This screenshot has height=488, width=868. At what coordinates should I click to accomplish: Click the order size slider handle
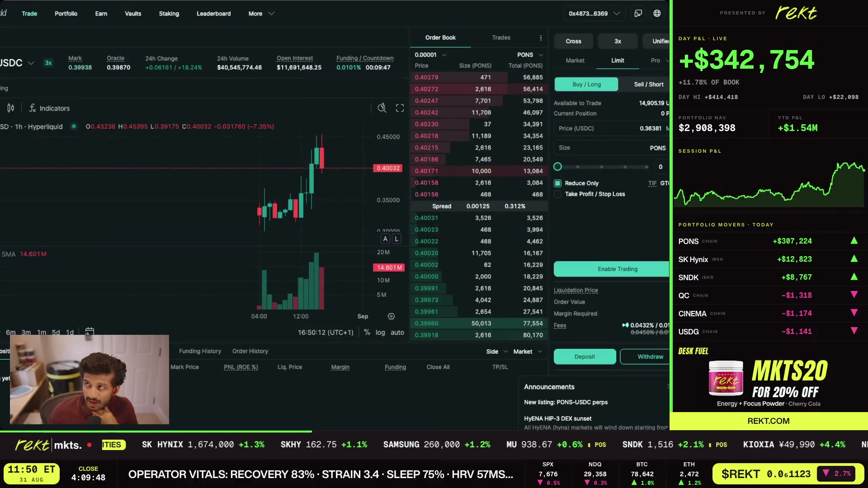(557, 167)
